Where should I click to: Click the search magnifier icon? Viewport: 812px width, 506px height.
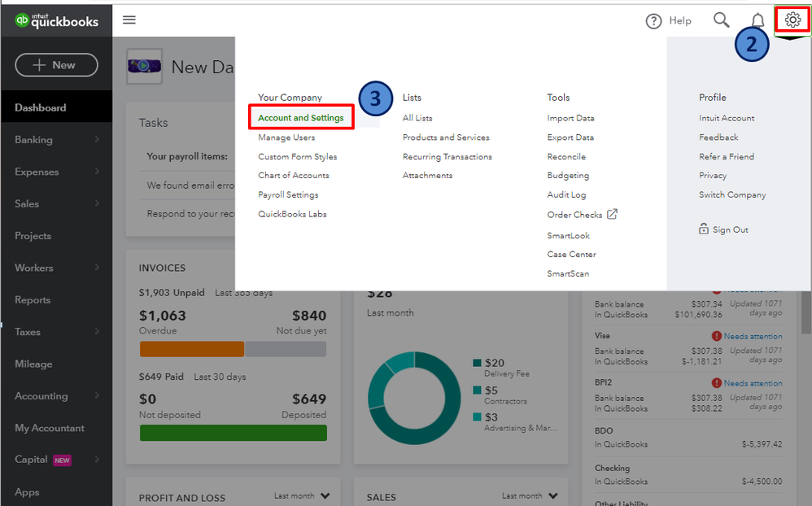click(721, 20)
